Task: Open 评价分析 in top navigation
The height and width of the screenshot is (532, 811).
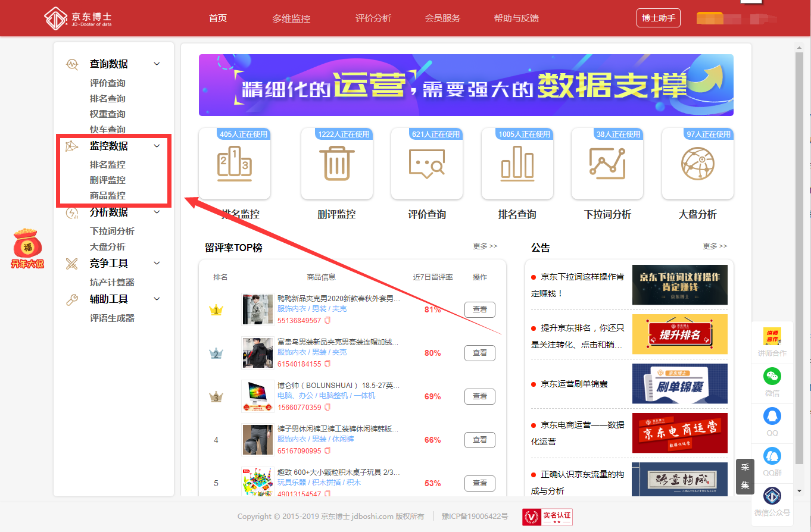Action: pyautogui.click(x=373, y=18)
